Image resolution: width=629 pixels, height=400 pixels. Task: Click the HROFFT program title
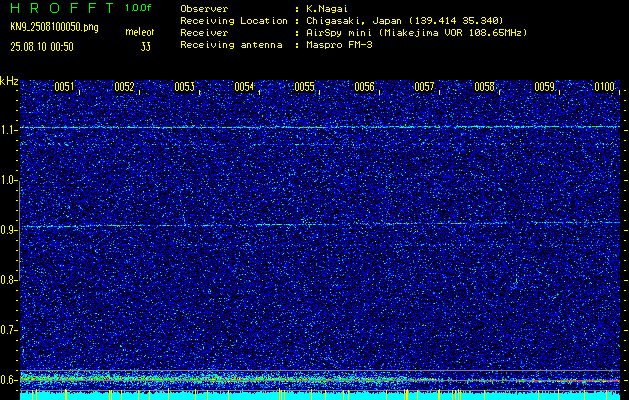(62, 8)
